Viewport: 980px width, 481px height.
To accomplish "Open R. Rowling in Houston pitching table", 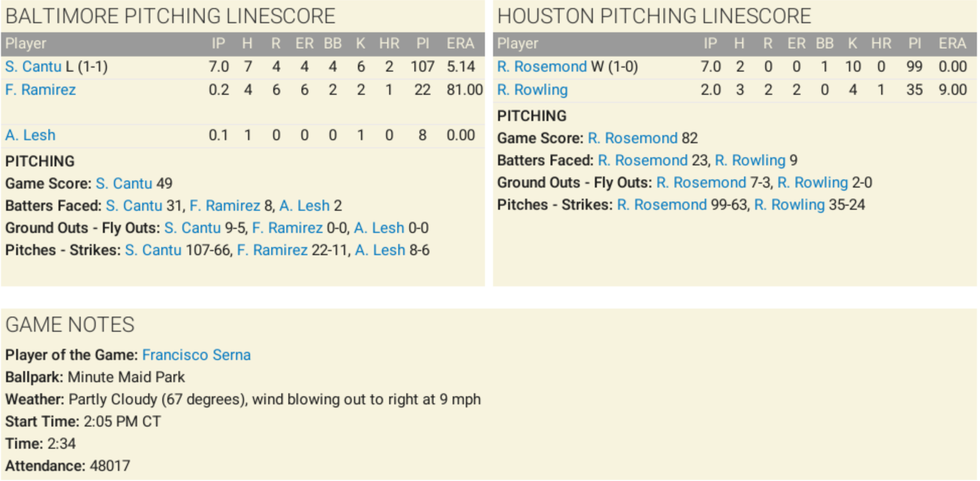I will 532,90.
